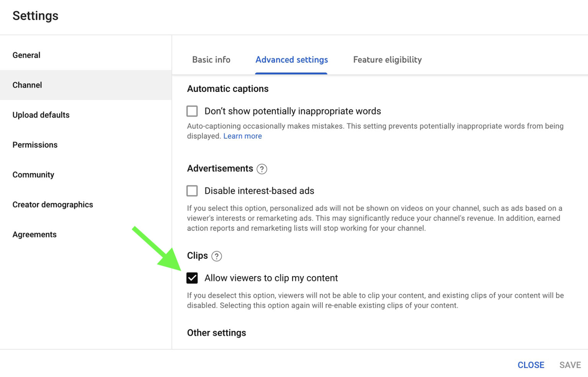588x377 pixels.
Task: Save the channel settings
Action: 570,365
